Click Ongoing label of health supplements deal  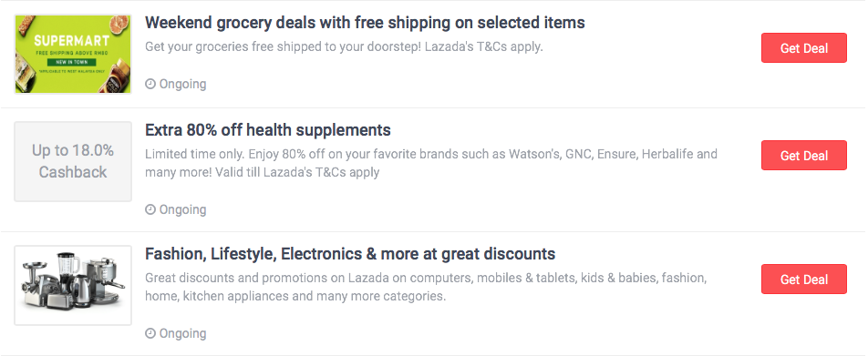click(182, 210)
